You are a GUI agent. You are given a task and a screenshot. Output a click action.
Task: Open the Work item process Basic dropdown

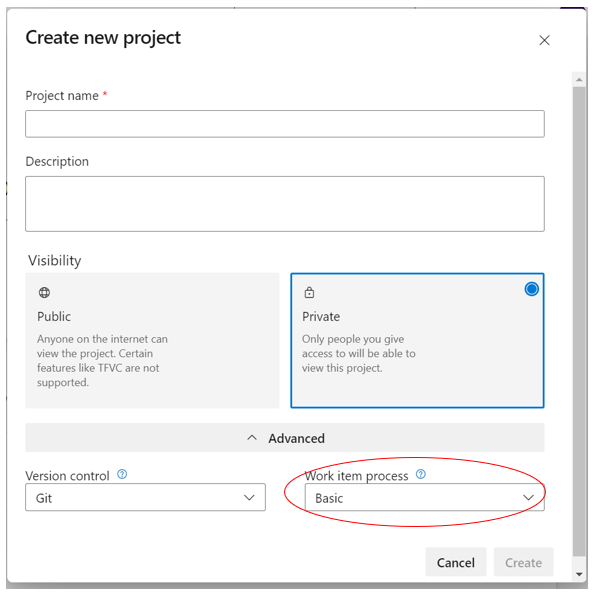[425, 497]
